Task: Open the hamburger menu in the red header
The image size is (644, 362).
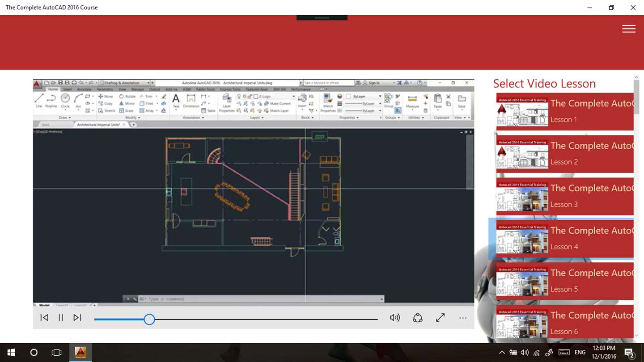Action: 628,29
